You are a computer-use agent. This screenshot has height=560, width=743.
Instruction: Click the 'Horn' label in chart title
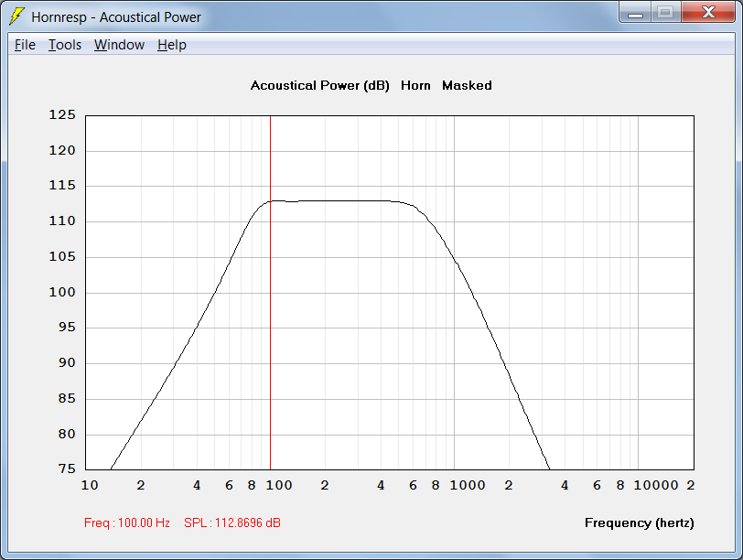[415, 85]
